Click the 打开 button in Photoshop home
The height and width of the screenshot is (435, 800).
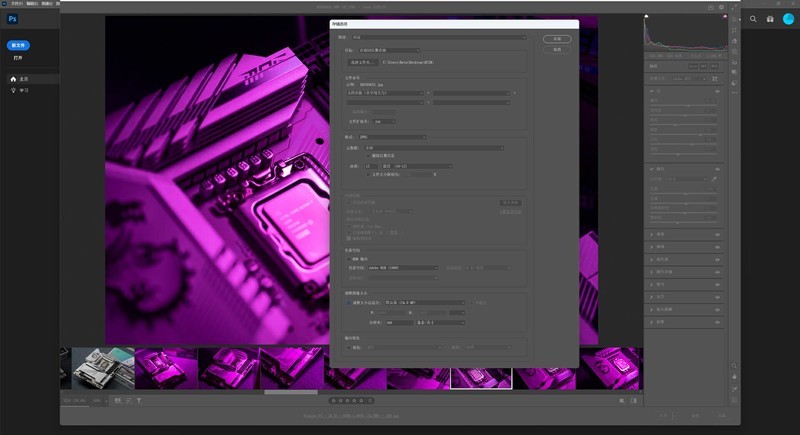point(18,58)
